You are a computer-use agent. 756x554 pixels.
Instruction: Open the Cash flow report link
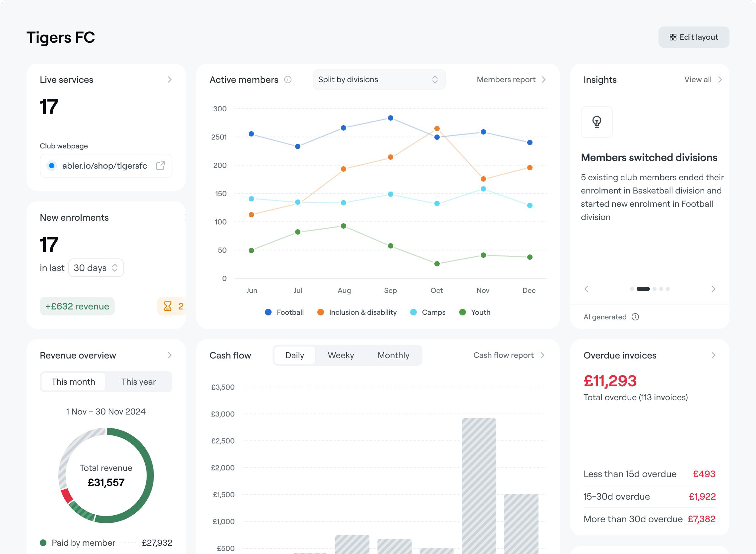(x=509, y=356)
